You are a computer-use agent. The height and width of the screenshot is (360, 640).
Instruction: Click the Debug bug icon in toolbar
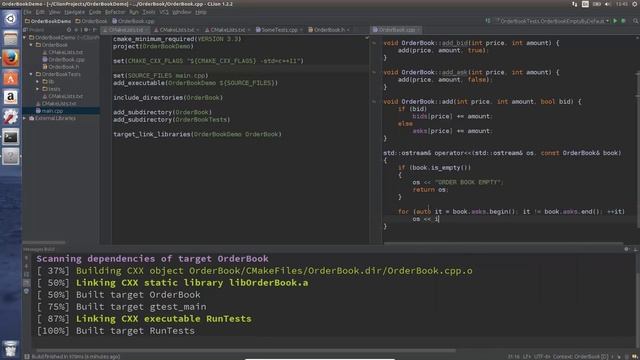click(x=624, y=21)
